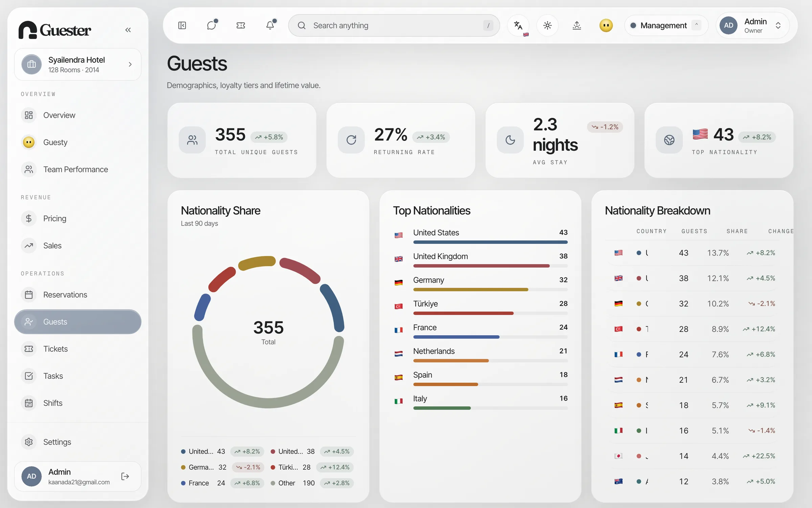812x508 pixels.
Task: Go to Overview in sidebar
Action: (78, 115)
